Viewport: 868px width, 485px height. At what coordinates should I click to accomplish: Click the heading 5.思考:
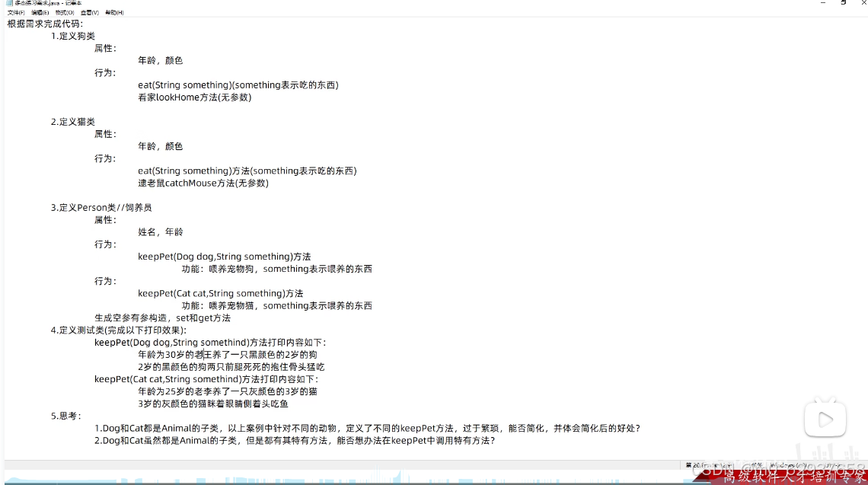pos(66,416)
